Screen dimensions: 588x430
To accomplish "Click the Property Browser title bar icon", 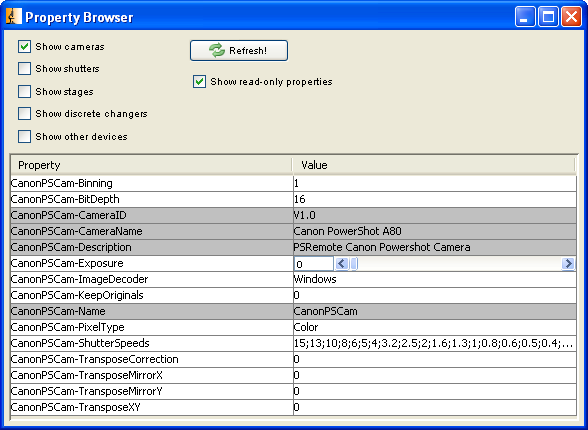I will pos(14,17).
